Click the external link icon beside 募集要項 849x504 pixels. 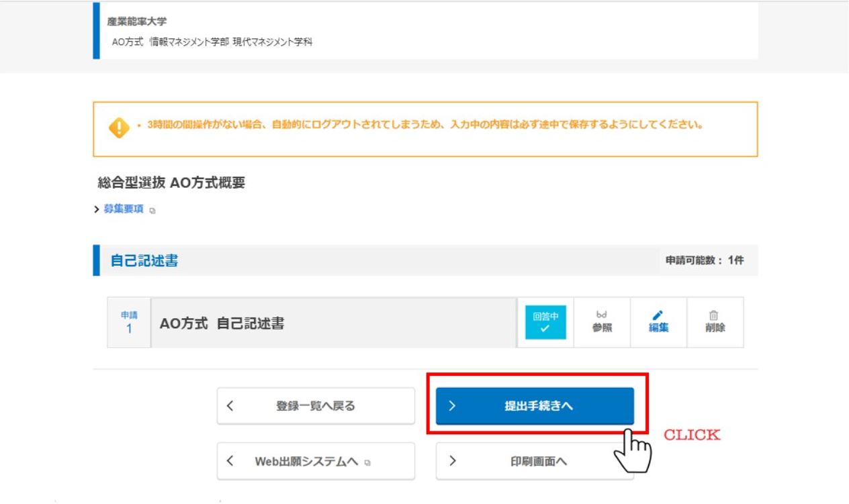(x=152, y=210)
